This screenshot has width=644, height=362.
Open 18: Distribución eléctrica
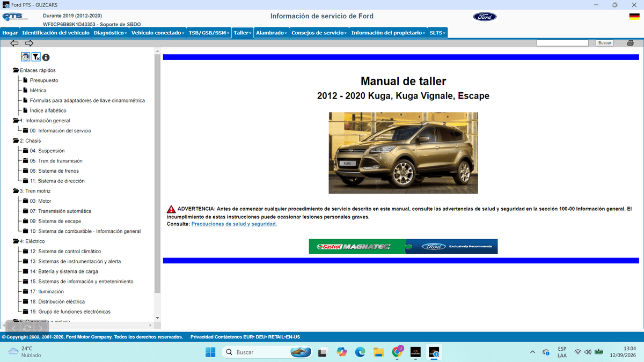(57, 302)
